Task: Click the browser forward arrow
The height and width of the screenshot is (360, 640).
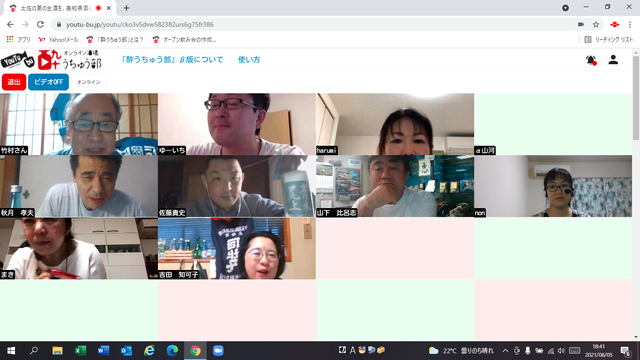Action: [x=25, y=24]
